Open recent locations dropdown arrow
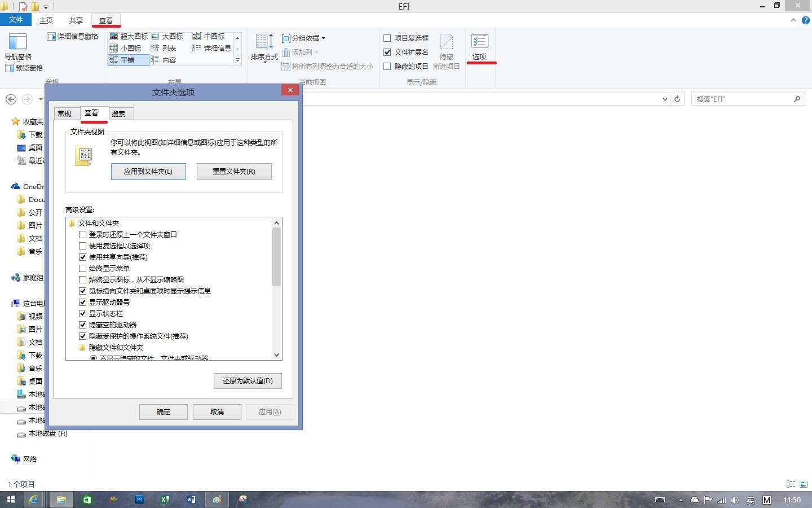The width and height of the screenshot is (812, 508). [x=41, y=99]
